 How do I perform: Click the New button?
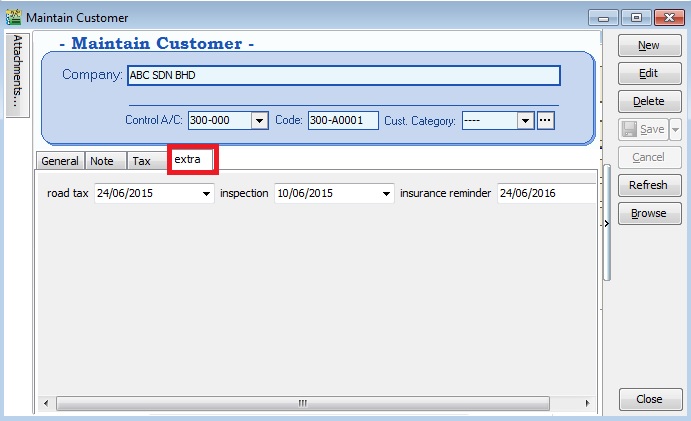[648, 45]
